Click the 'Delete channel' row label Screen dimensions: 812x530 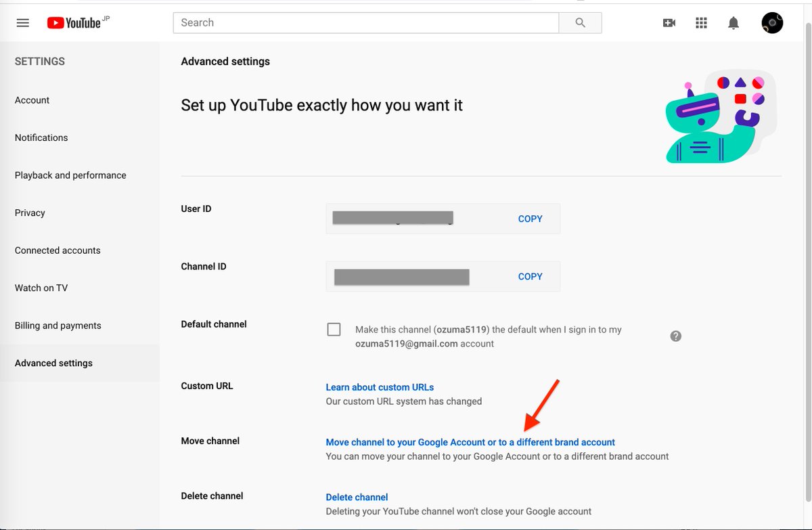click(212, 495)
